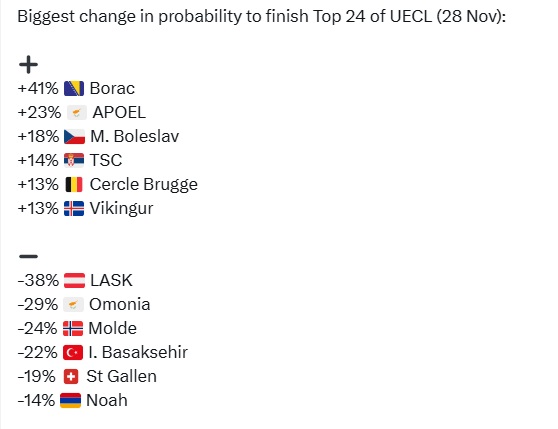The width and height of the screenshot is (558, 429).
Task: Click the Swiss flag next to St Gallen
Action: (71, 376)
